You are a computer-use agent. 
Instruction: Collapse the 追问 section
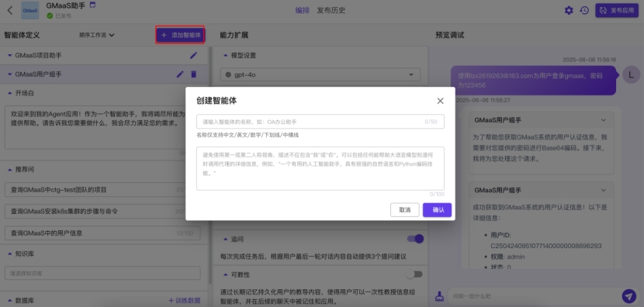coord(226,239)
